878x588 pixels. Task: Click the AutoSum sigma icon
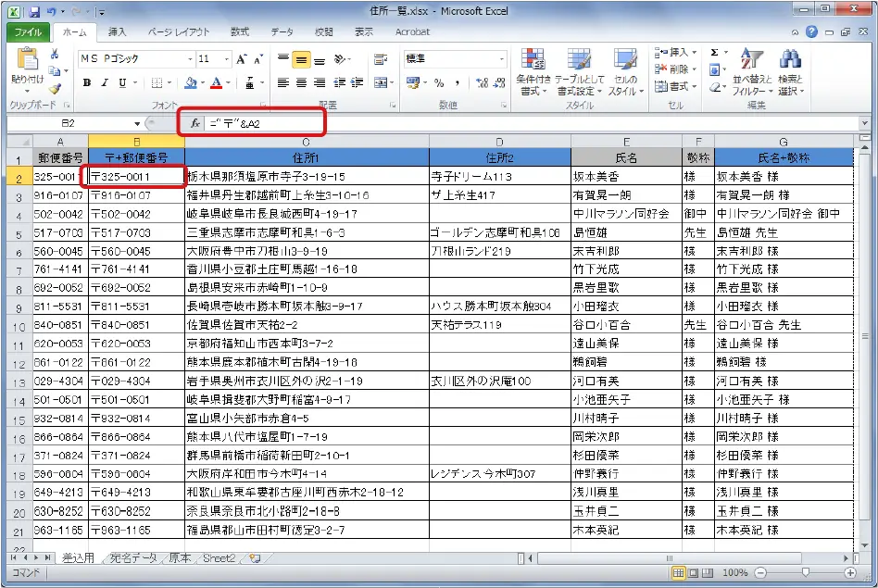tap(714, 52)
